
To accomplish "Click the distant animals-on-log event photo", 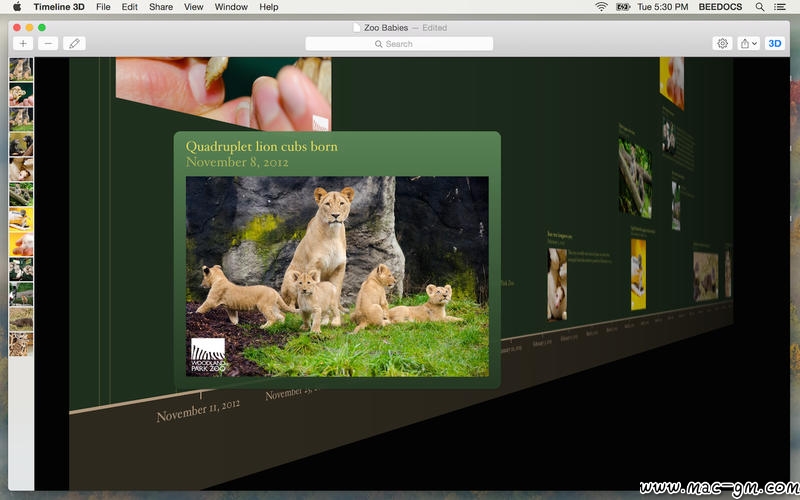I will pyautogui.click(x=635, y=179).
